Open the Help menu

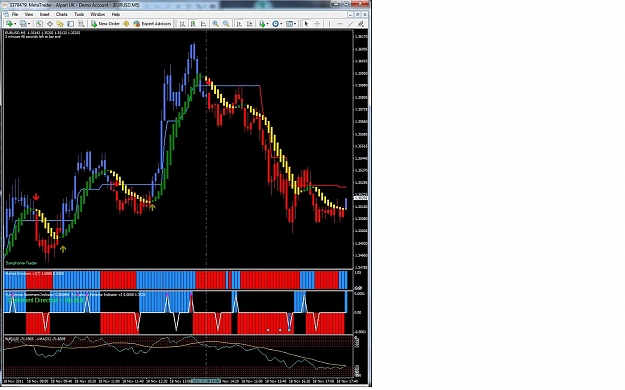click(116, 14)
